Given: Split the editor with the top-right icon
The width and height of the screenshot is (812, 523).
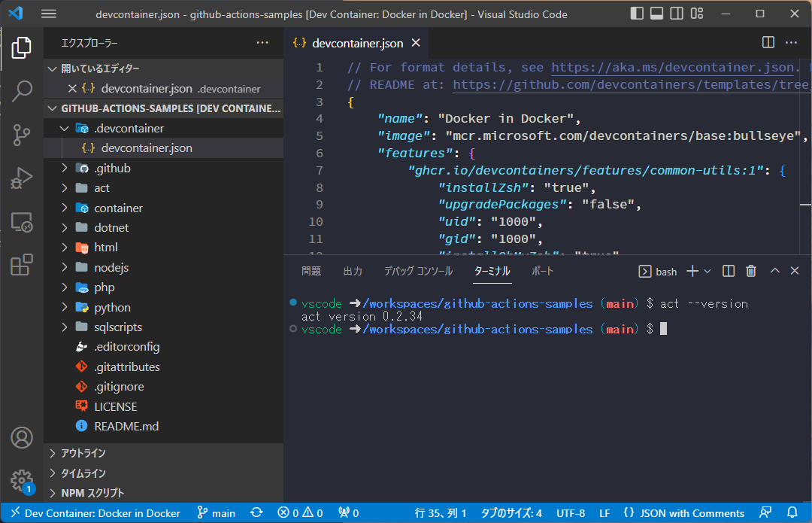Looking at the screenshot, I should (x=767, y=43).
